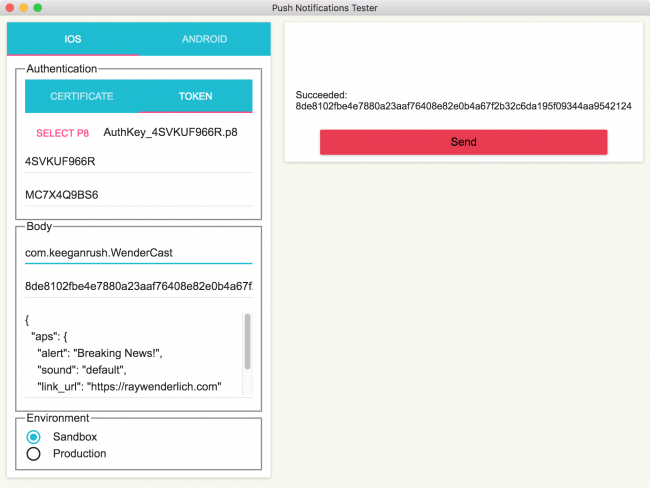Click the device token field starting 8de8102f
The image size is (650, 488).
point(138,286)
